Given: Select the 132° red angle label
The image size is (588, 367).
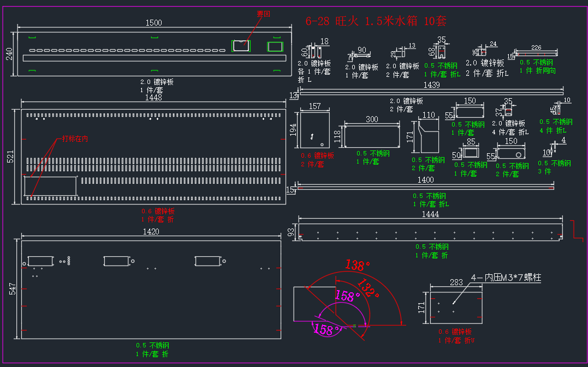Looking at the screenshot, I should [368, 287].
